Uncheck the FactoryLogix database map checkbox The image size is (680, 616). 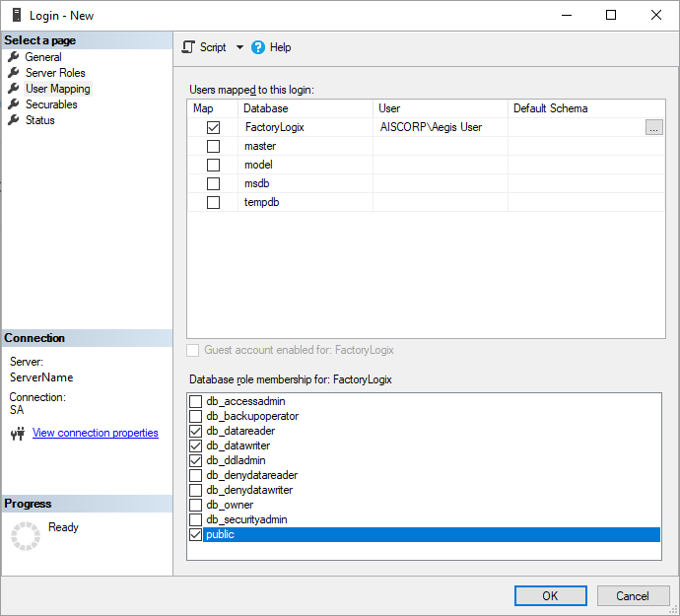(x=213, y=127)
